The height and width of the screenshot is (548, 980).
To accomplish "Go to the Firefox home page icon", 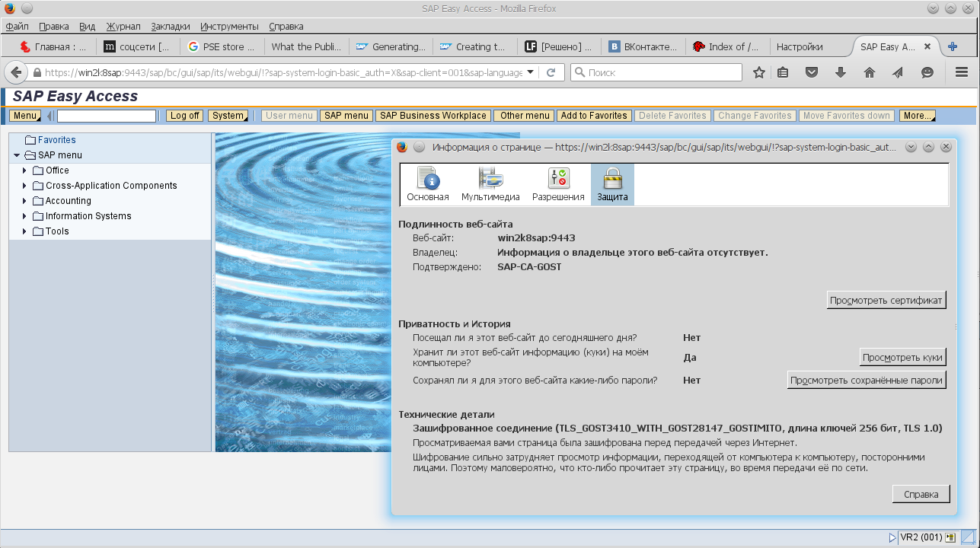I will [869, 72].
